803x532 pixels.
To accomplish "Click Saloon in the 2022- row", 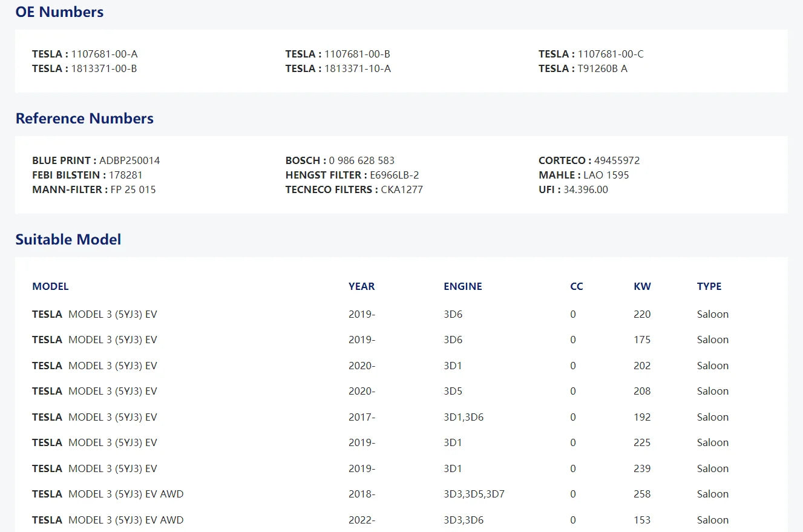I will (713, 520).
